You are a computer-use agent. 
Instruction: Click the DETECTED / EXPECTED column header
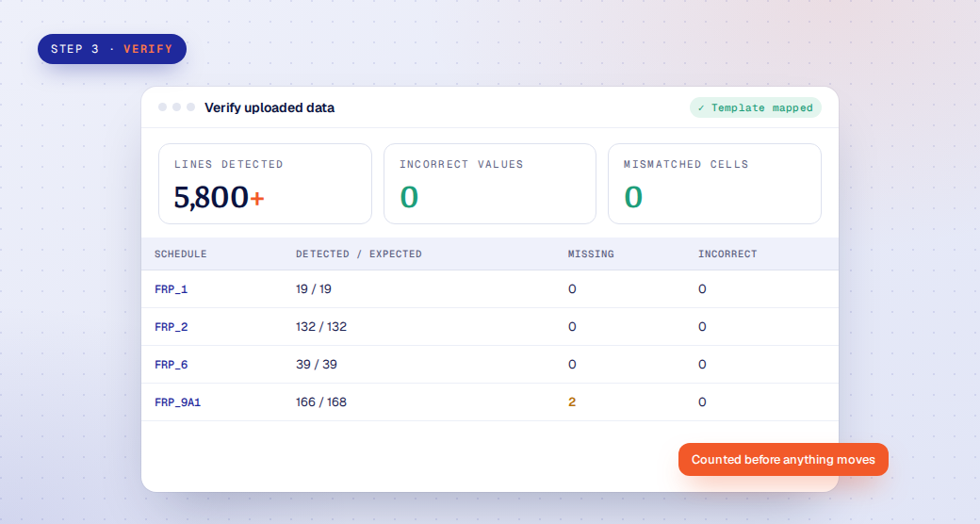(359, 254)
